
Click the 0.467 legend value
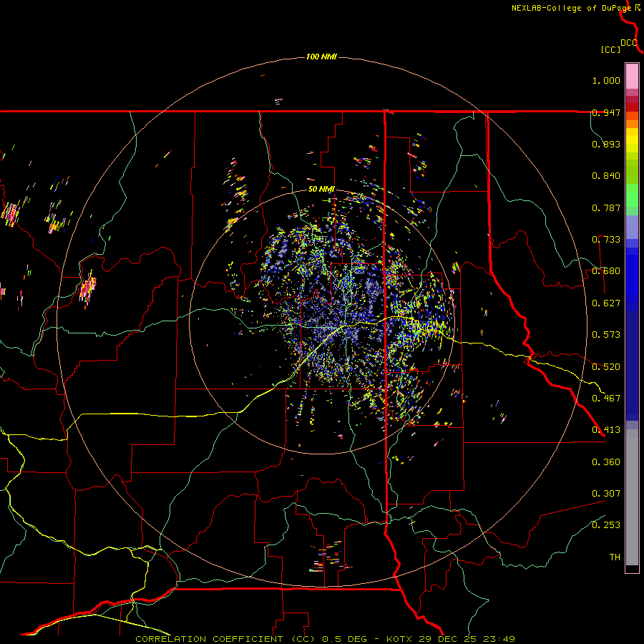click(x=606, y=399)
